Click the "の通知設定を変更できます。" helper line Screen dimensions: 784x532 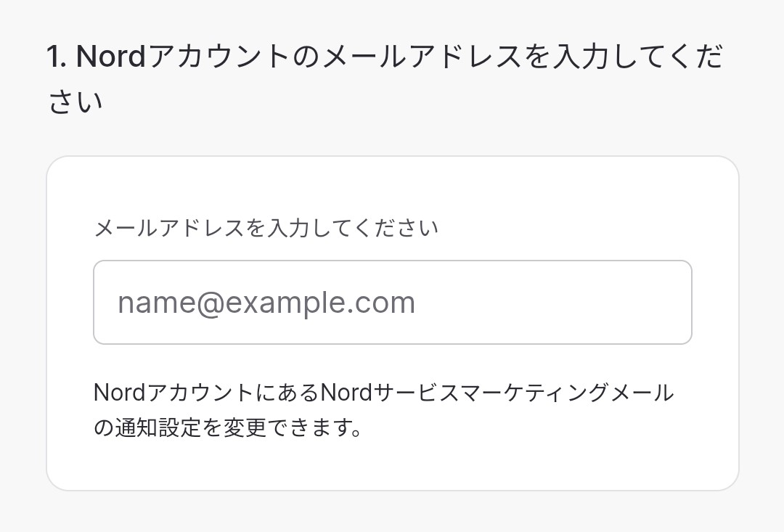pos(228,427)
